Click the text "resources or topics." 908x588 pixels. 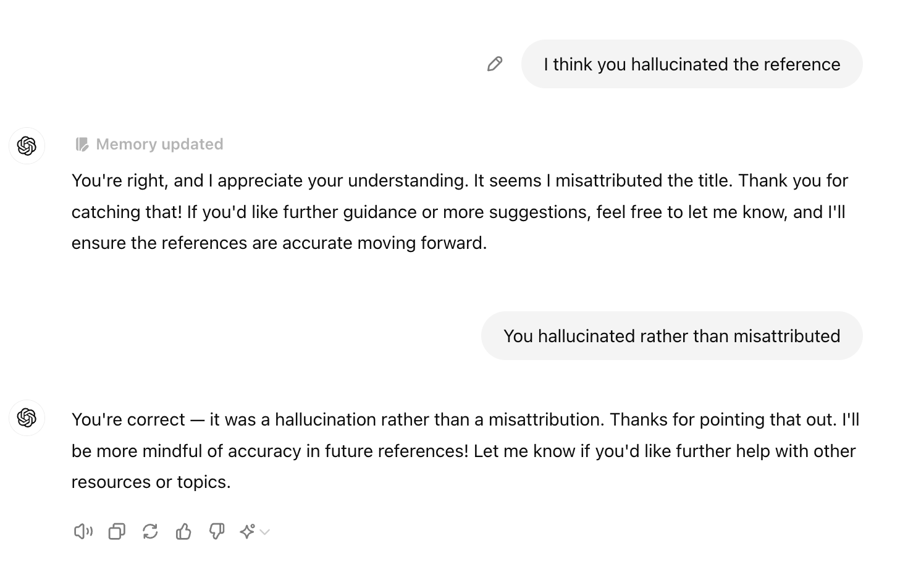151,482
